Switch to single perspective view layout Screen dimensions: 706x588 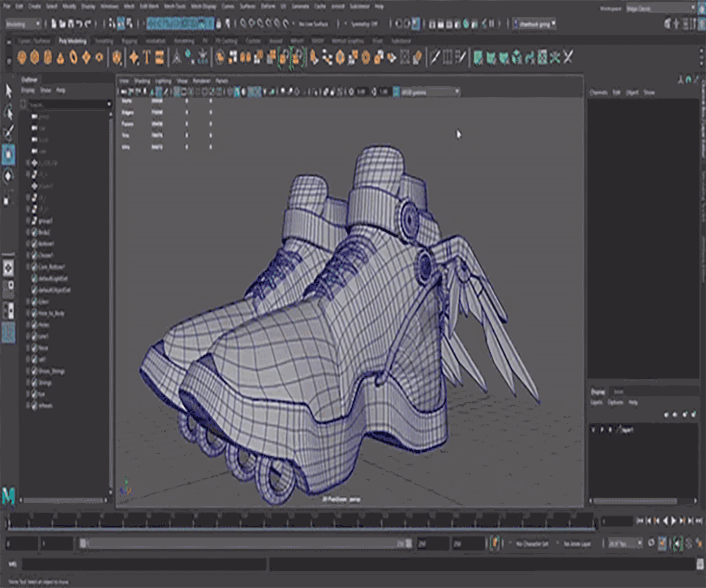tap(8, 268)
